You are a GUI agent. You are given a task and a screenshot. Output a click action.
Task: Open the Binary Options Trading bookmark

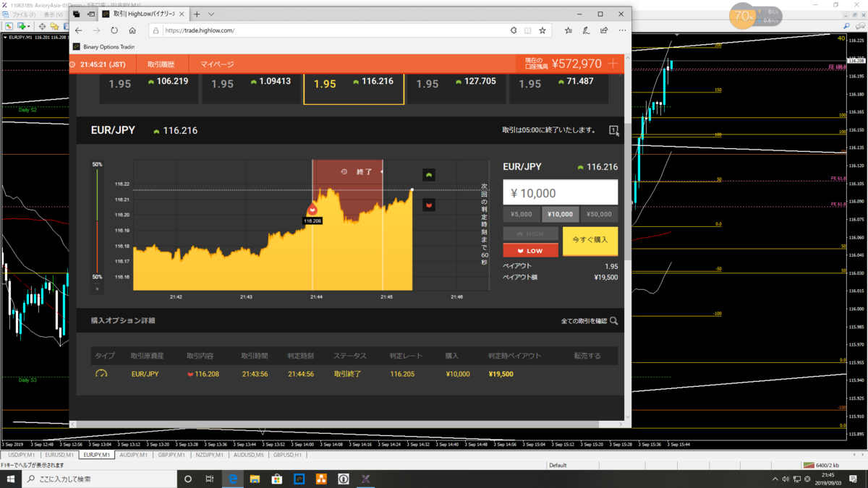tap(105, 47)
